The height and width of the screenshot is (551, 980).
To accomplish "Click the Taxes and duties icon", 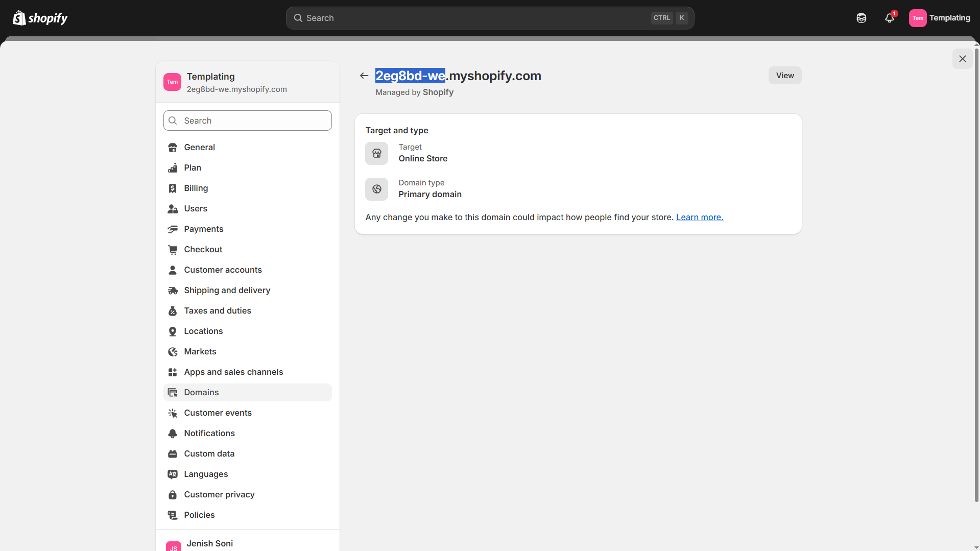I will click(x=173, y=311).
